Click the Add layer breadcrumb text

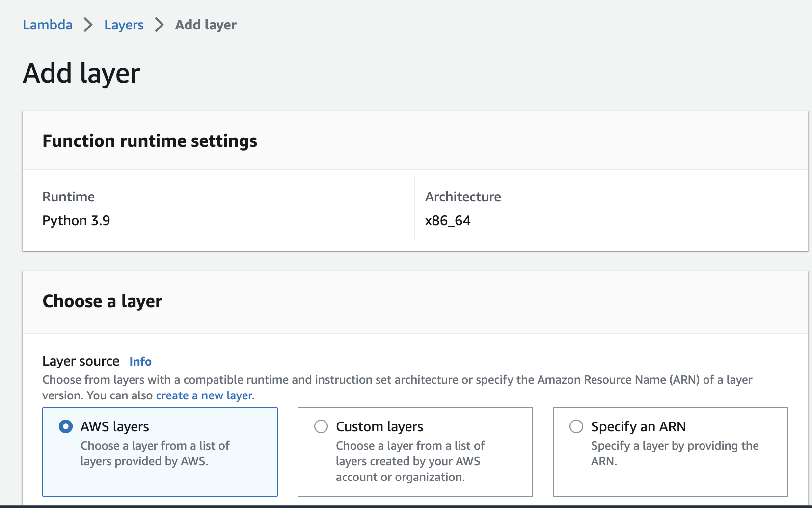click(206, 25)
